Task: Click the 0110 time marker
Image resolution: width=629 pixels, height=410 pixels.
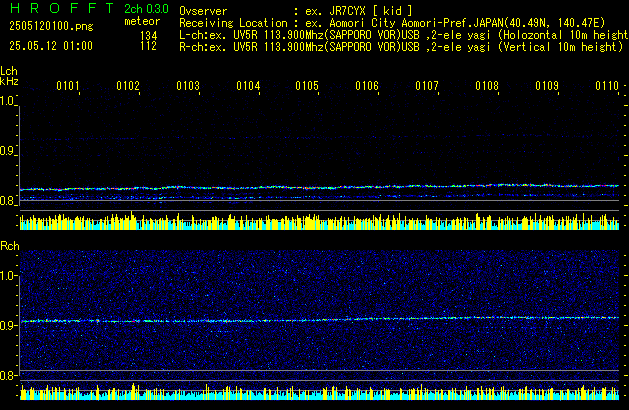Action: pos(607,86)
